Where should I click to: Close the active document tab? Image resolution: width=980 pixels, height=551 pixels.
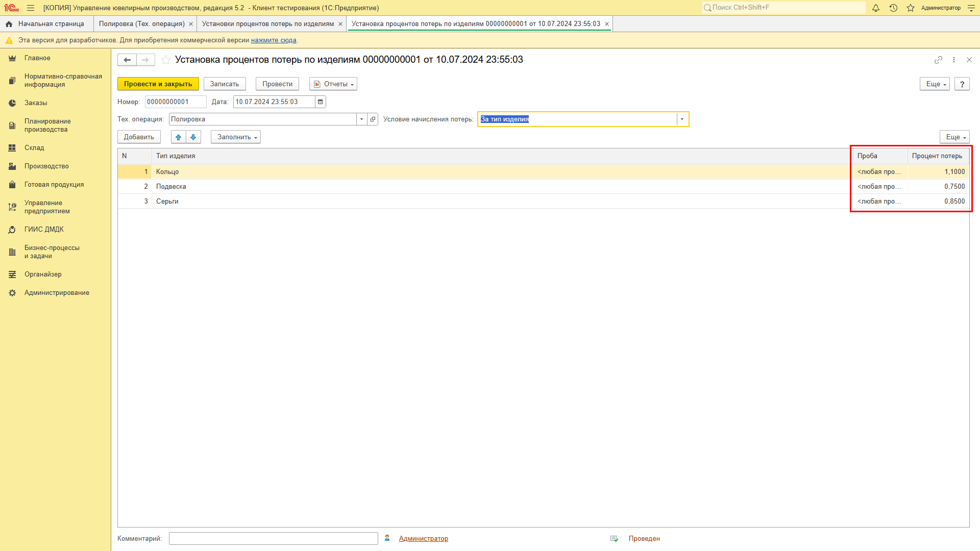click(x=607, y=24)
